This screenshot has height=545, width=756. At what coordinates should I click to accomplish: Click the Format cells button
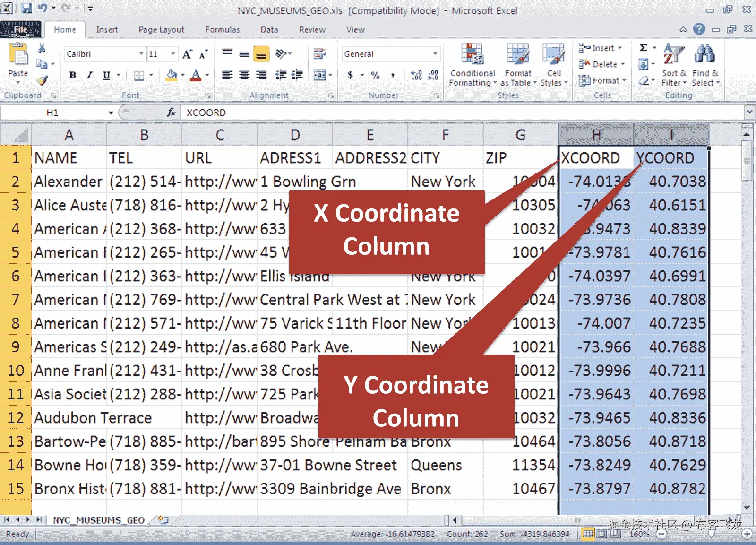602,80
